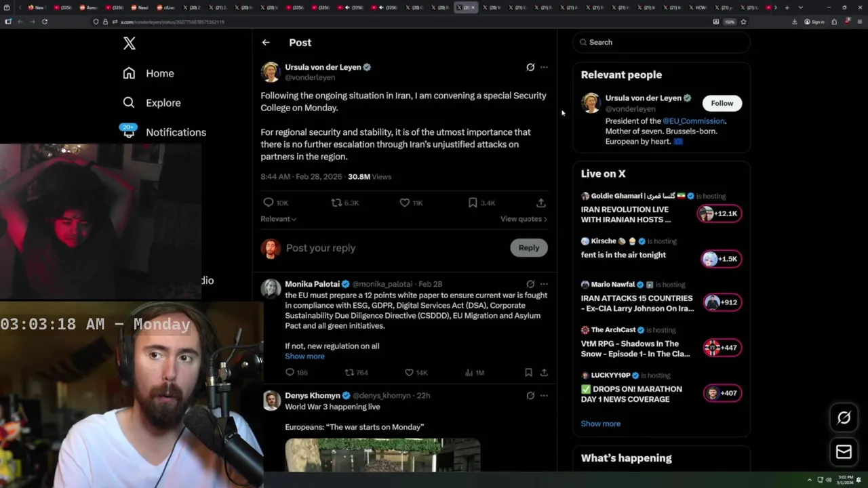Join The ArchCast space with +447
868x488 pixels.
(721, 348)
